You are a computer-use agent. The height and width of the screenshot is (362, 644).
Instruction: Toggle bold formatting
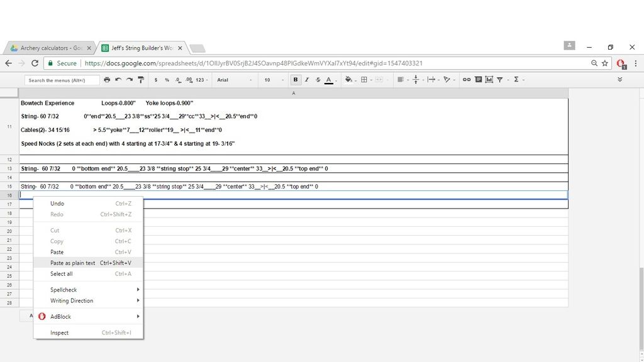296,80
